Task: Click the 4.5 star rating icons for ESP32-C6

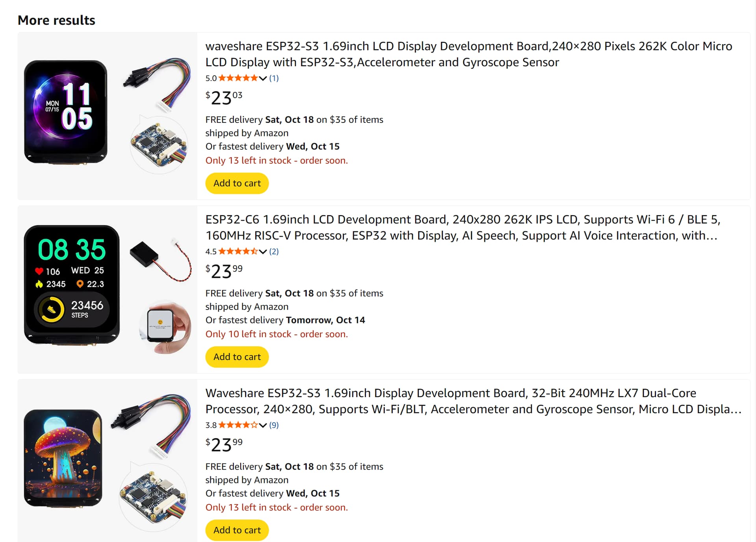Action: point(238,251)
